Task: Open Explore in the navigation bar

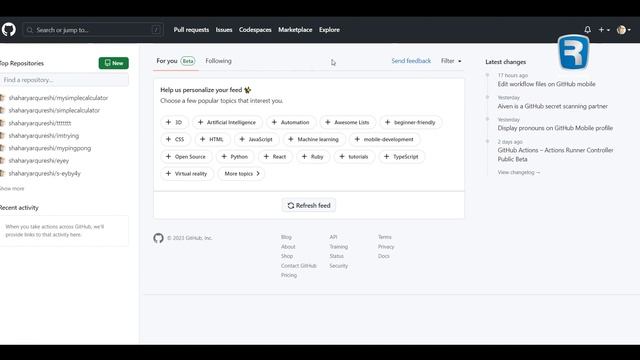Action: pos(329,30)
